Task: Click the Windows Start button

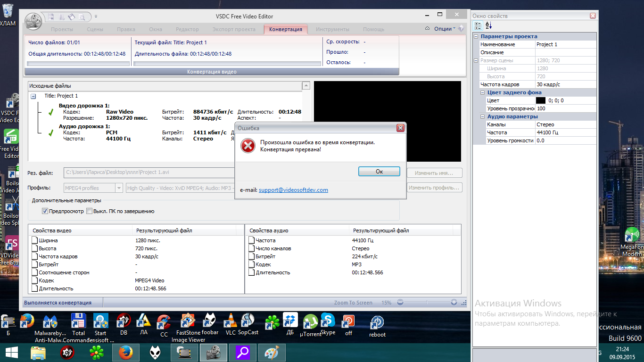Action: 12,352
